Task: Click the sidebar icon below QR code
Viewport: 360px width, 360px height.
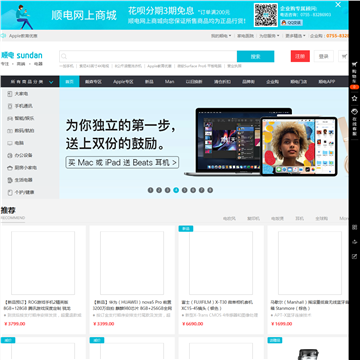Action: click(354, 242)
